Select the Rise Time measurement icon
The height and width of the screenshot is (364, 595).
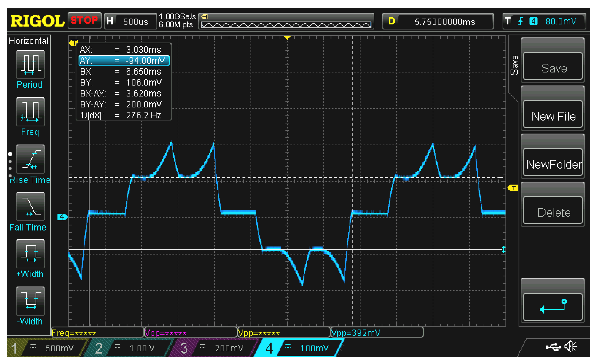[x=30, y=159]
